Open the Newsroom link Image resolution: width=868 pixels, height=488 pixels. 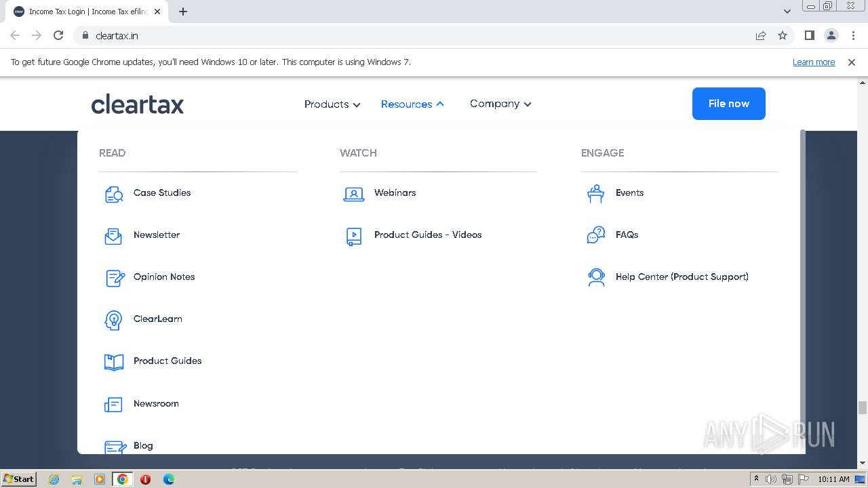pos(156,404)
